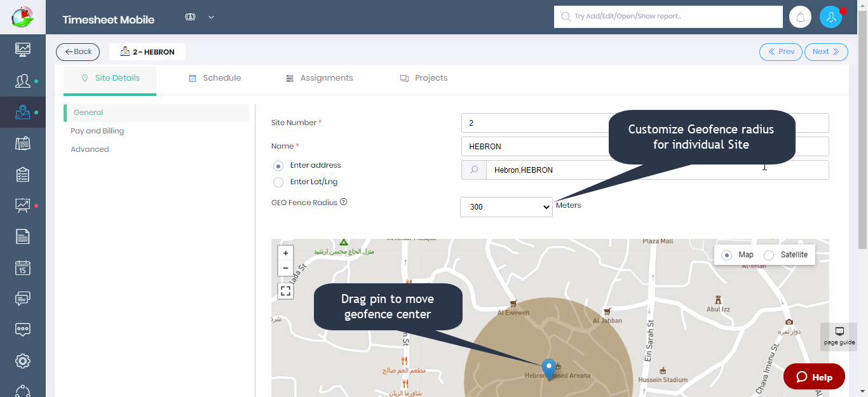Zoom out on the map with minus
Screen dimensions: 868x397
point(286,268)
